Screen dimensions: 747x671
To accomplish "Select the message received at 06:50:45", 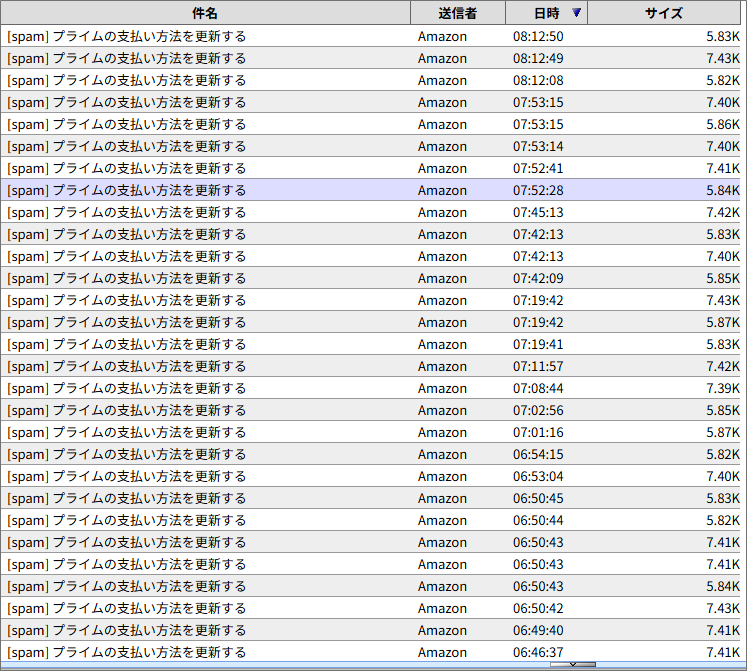I will point(371,498).
